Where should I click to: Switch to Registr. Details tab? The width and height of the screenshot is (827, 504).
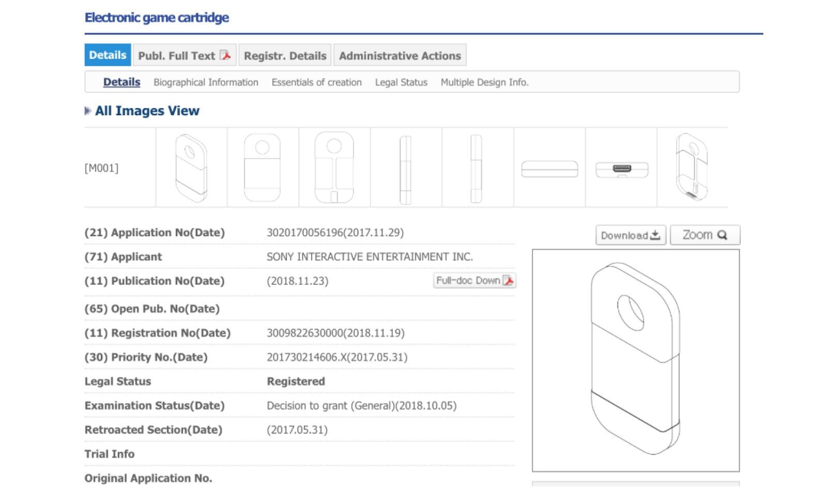285,56
